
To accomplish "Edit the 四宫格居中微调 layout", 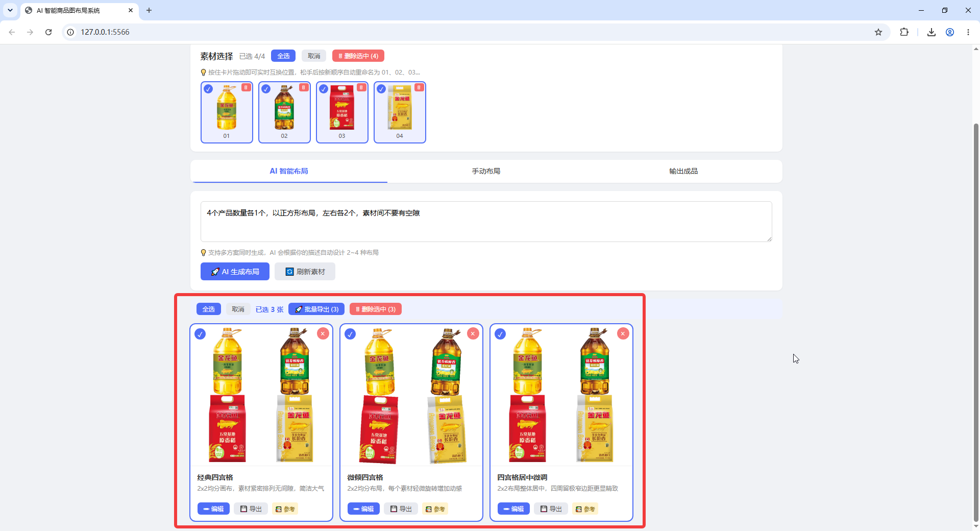I will point(513,509).
